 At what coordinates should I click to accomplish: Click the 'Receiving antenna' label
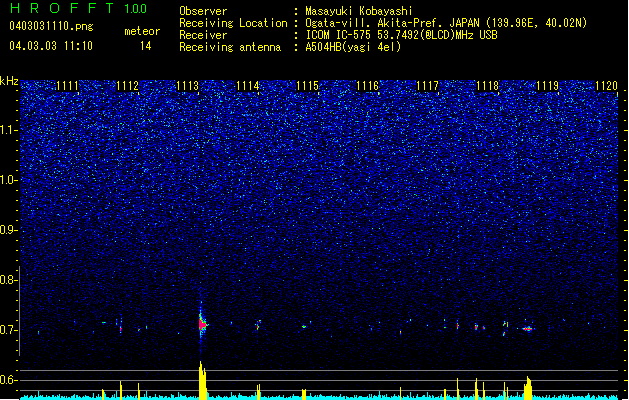point(230,47)
